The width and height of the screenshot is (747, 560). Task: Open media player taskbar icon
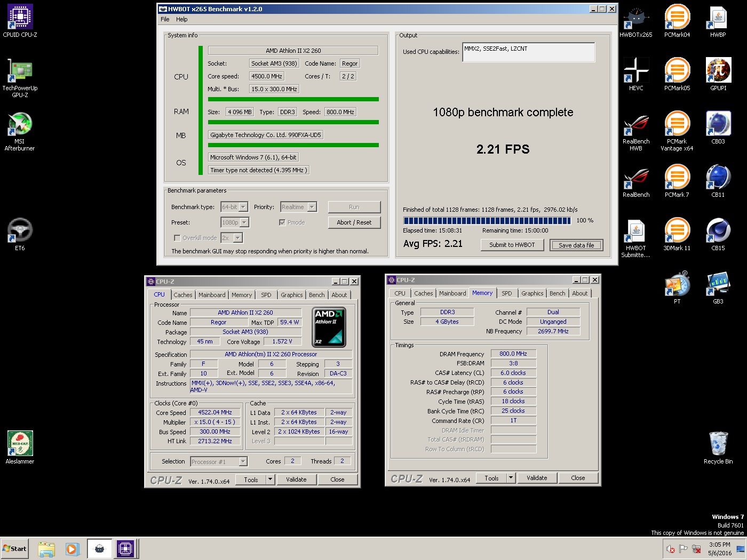click(x=72, y=549)
